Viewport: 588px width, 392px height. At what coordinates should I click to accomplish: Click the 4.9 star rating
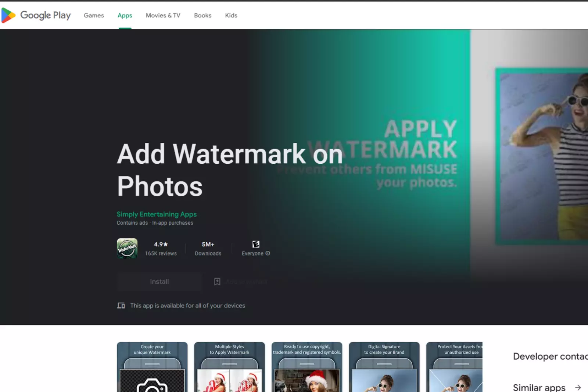click(161, 244)
